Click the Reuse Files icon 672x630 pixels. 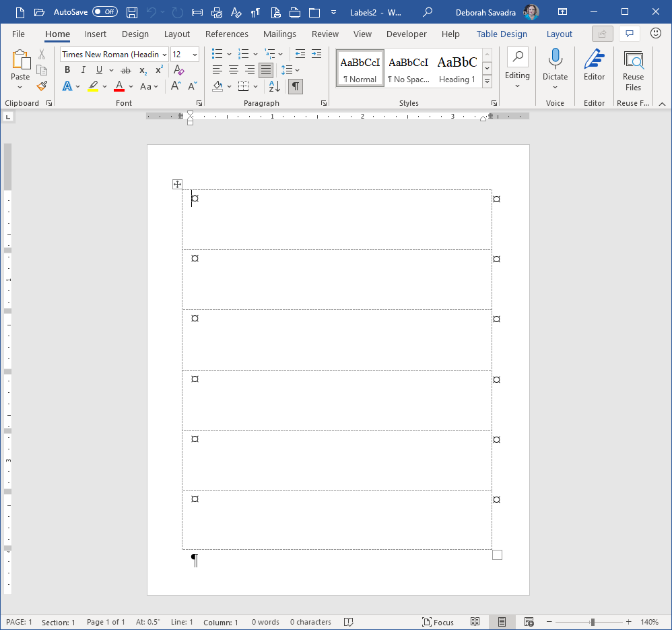(633, 70)
